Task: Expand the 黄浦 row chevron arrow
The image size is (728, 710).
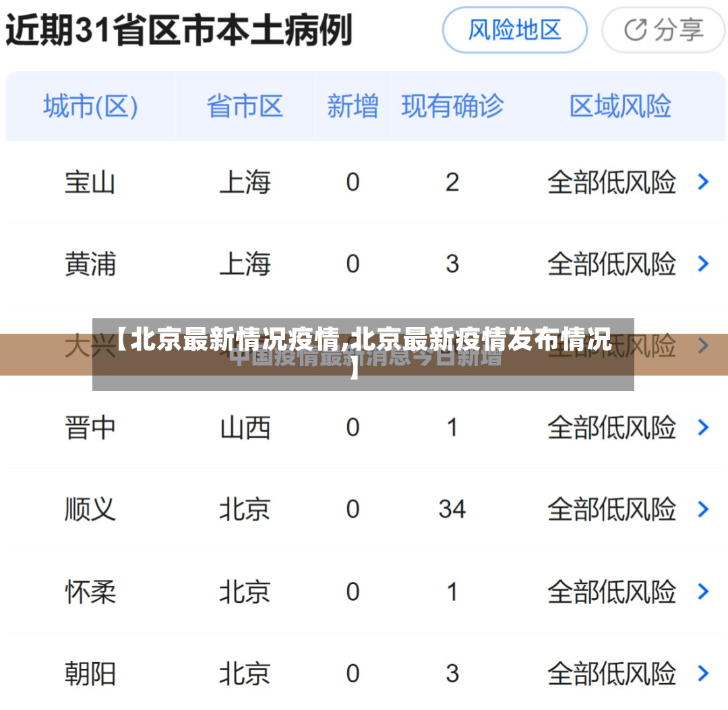Action: tap(703, 264)
